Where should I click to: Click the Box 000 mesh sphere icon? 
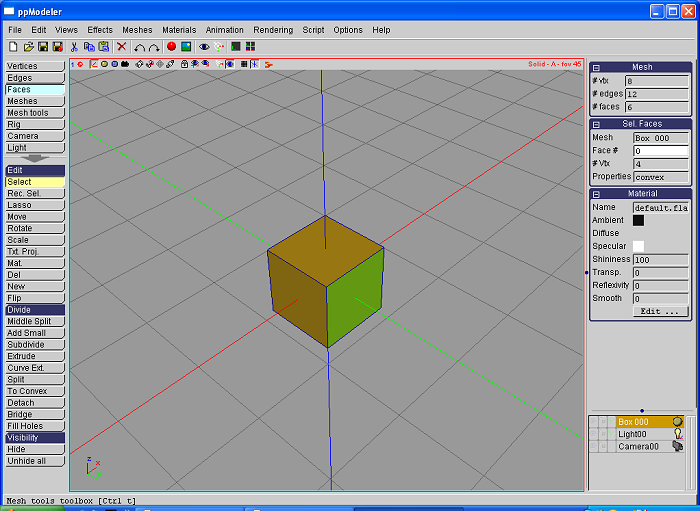tap(677, 422)
